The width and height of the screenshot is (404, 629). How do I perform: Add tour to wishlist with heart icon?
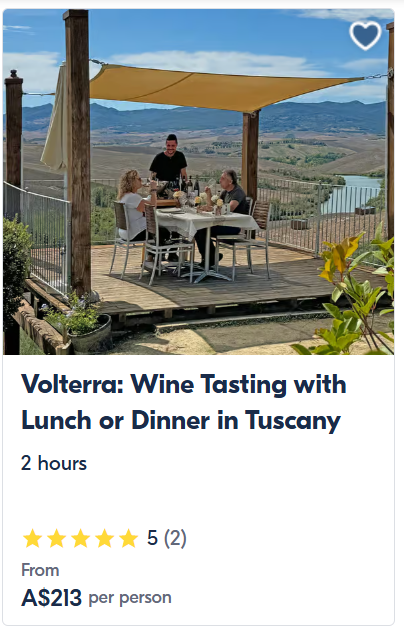click(365, 35)
